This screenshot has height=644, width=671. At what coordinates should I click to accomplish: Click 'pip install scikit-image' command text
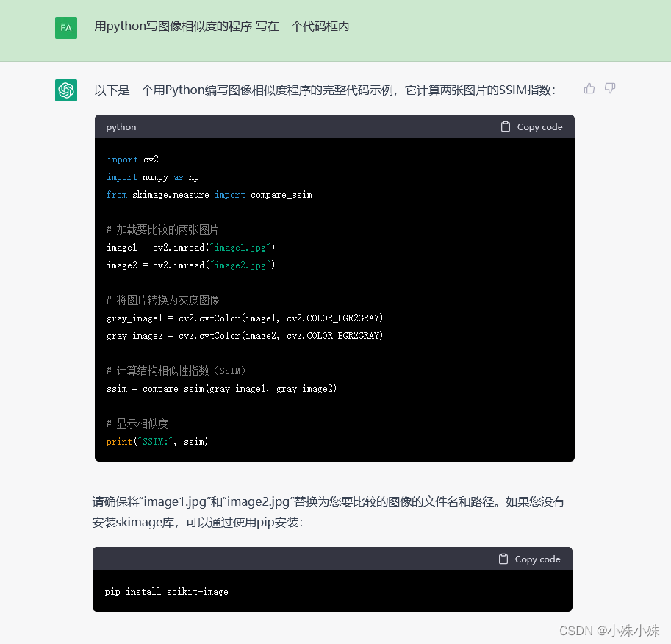click(167, 592)
